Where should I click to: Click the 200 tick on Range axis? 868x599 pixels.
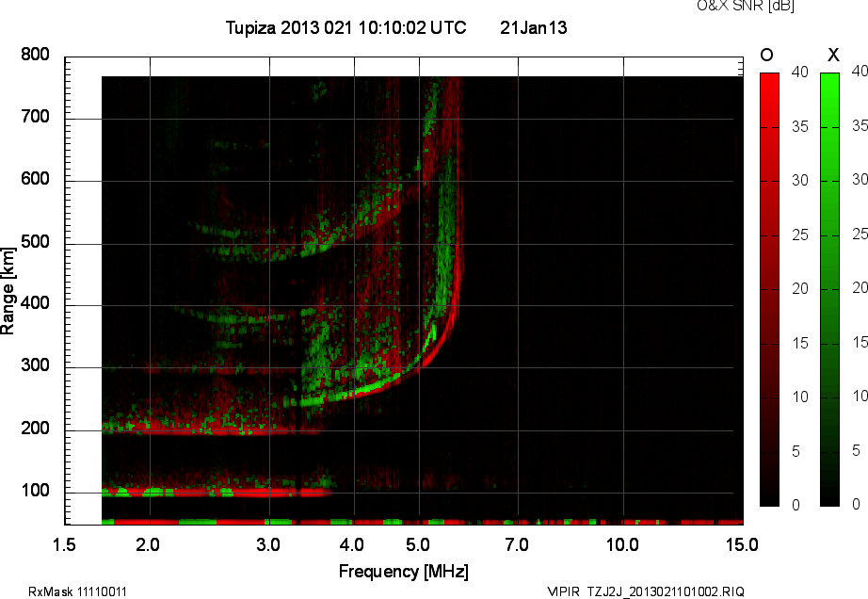[36, 428]
